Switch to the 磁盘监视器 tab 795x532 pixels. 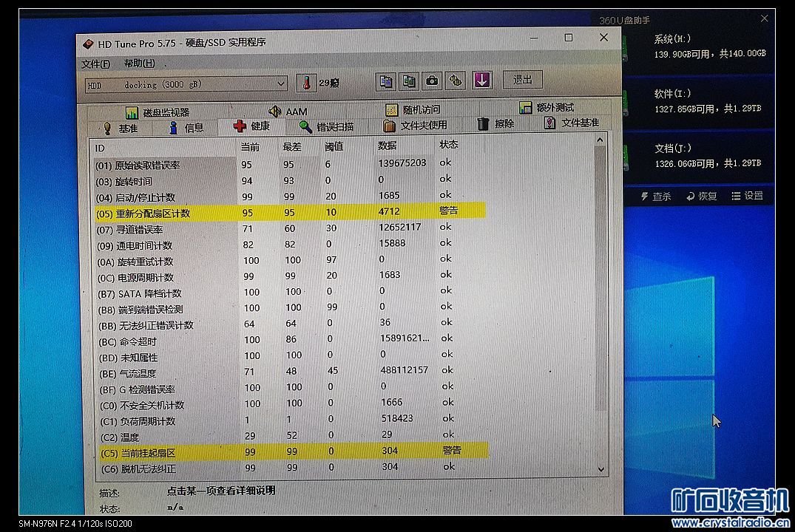coord(158,112)
